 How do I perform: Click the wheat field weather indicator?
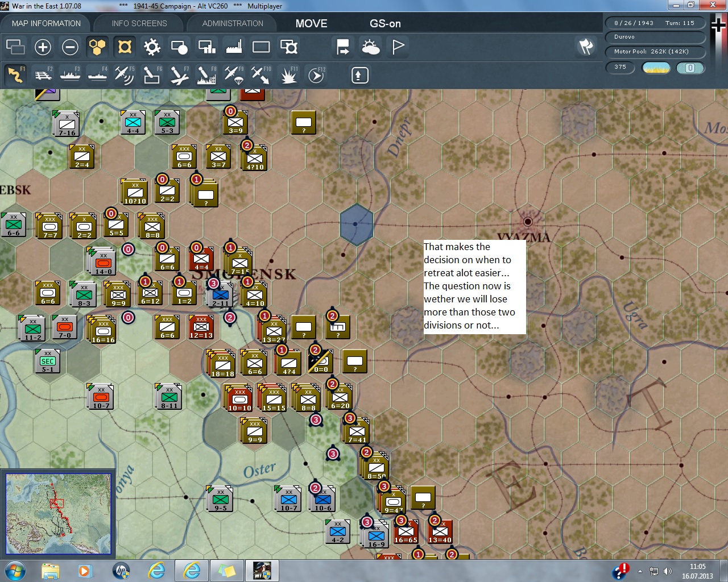(656, 68)
